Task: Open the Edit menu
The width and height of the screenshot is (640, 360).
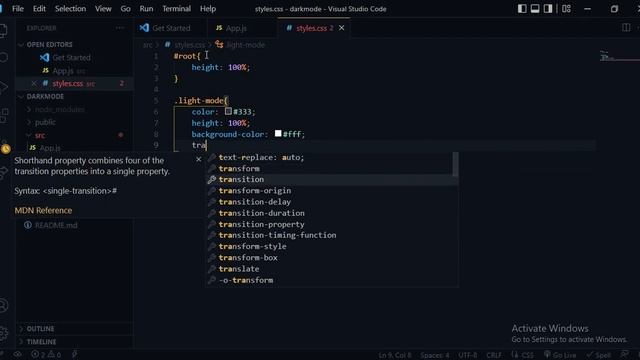Action: (x=39, y=9)
